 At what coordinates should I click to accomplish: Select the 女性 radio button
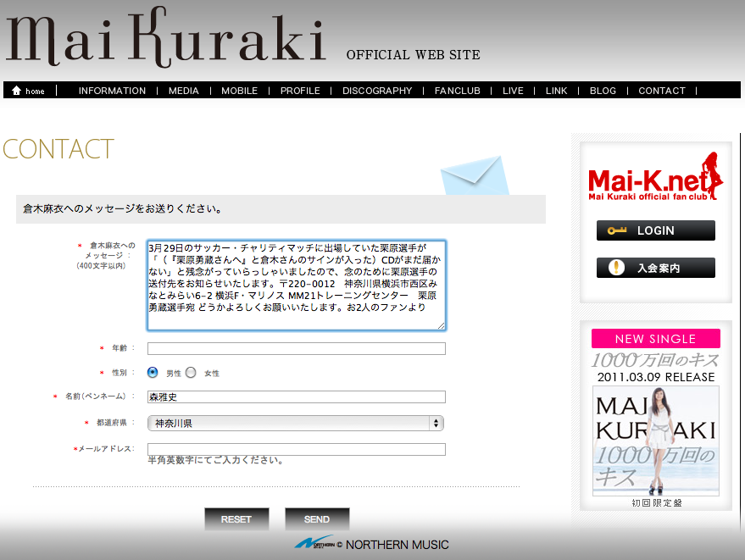click(x=191, y=373)
